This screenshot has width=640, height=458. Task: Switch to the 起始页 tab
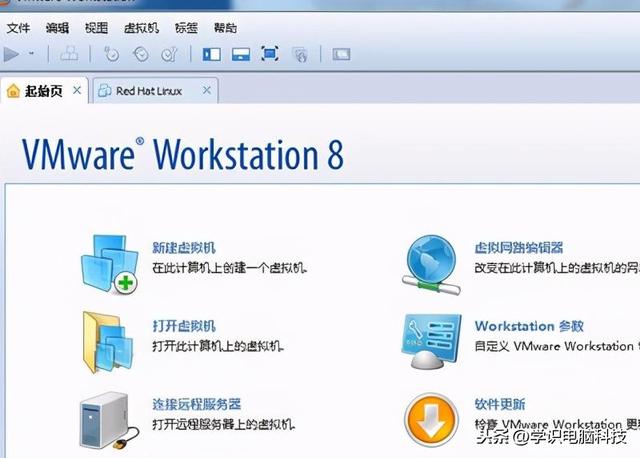coord(44,91)
